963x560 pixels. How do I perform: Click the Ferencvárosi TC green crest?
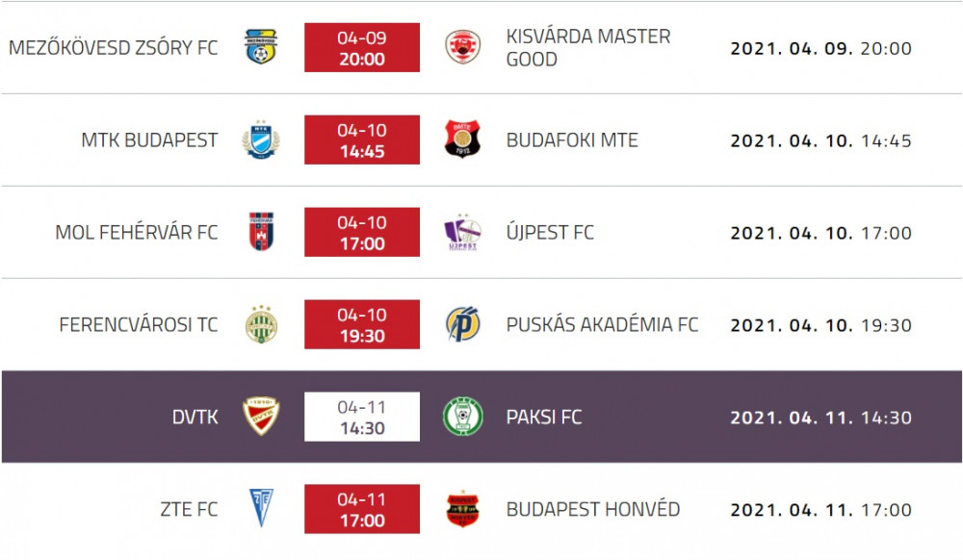click(x=261, y=324)
